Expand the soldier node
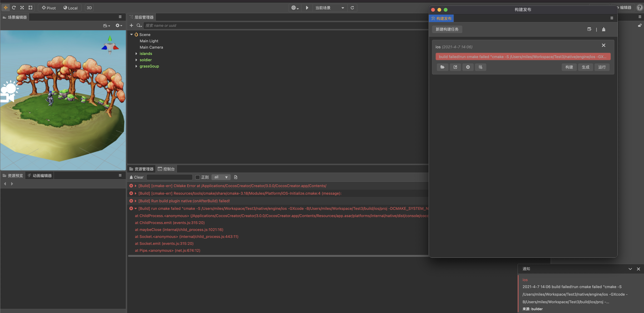The width and height of the screenshot is (644, 313). click(136, 60)
